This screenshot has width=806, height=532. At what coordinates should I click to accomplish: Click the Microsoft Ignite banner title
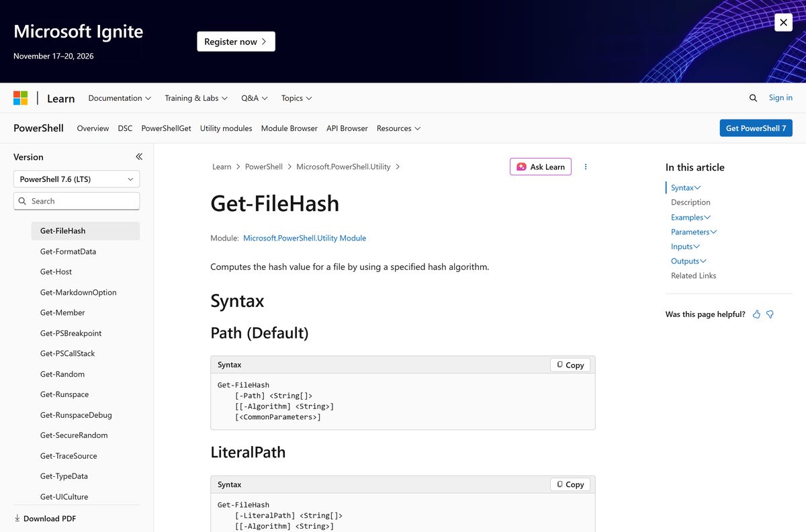pos(78,32)
